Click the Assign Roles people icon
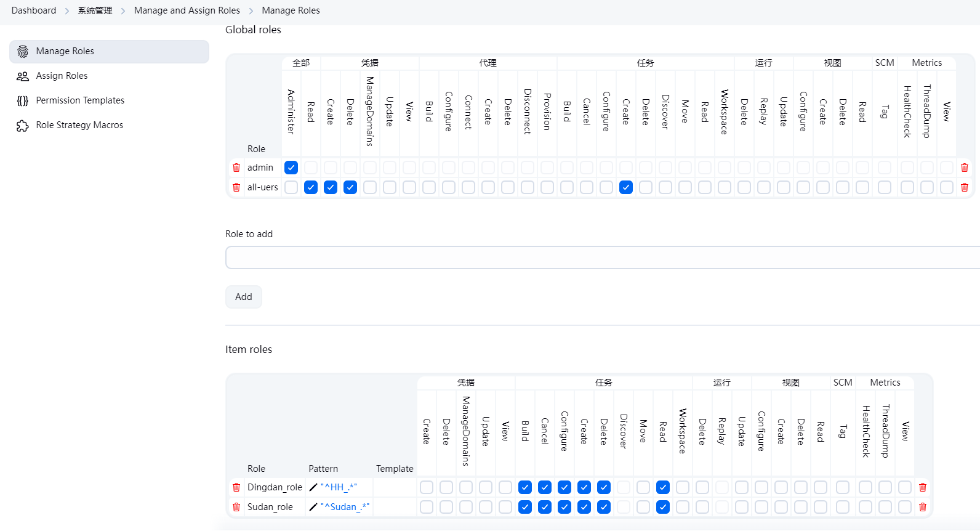Screen dimensions: 980x531 [23, 76]
